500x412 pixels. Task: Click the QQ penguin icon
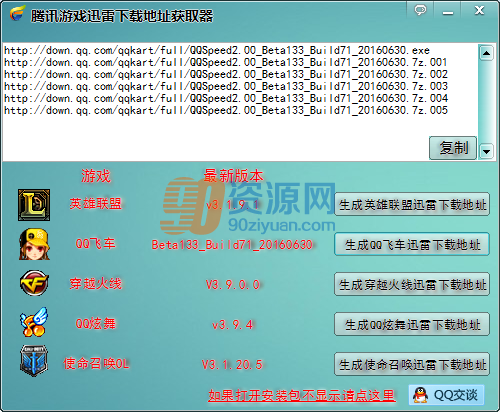[x=420, y=395]
